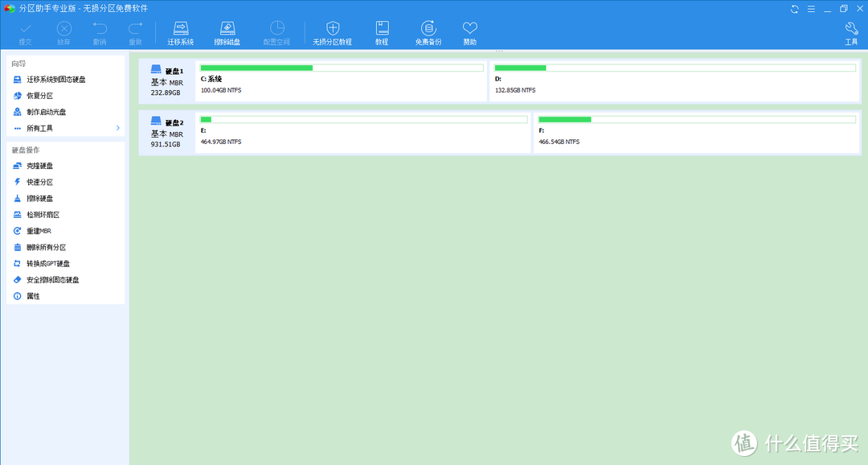This screenshot has height=465, width=868.
Task: Click the refresh icon in title bar
Action: click(x=795, y=9)
